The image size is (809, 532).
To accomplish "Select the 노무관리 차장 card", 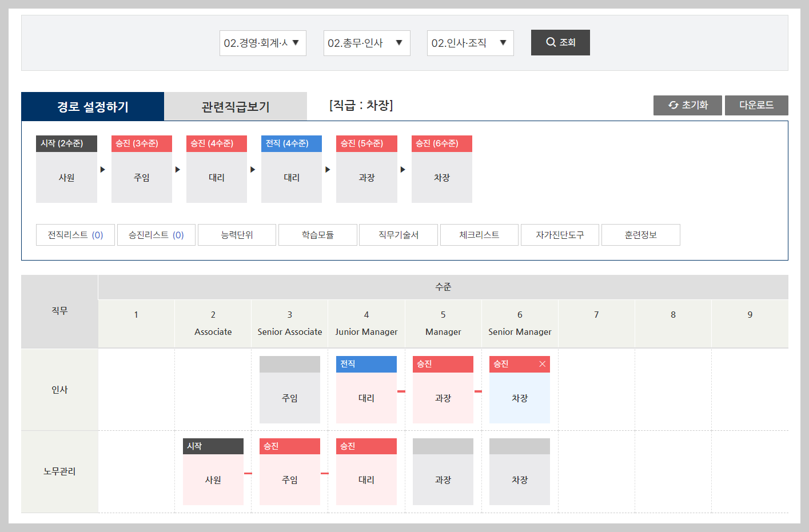I will pyautogui.click(x=520, y=471).
